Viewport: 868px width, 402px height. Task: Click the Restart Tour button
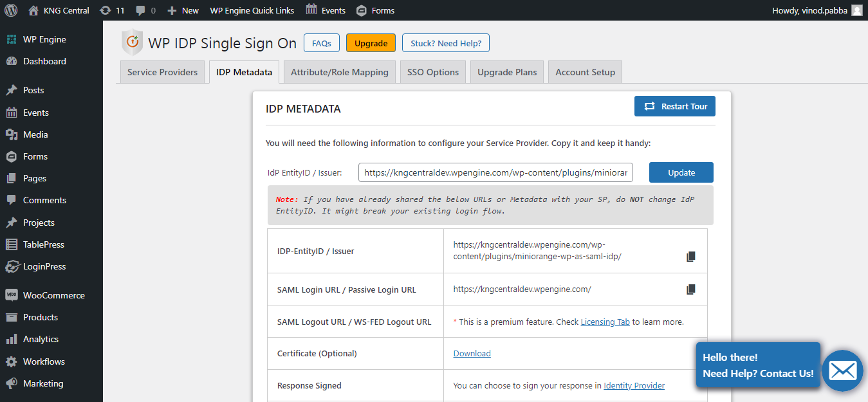pyautogui.click(x=675, y=106)
